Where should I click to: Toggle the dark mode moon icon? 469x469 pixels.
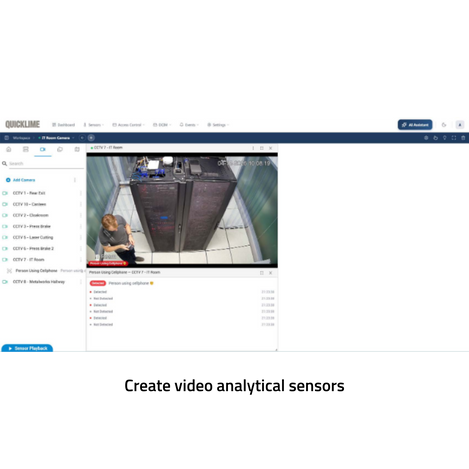click(444, 125)
